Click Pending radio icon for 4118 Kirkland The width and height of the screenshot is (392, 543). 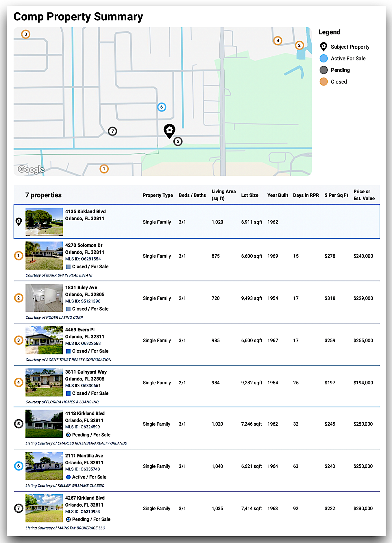tap(69, 435)
